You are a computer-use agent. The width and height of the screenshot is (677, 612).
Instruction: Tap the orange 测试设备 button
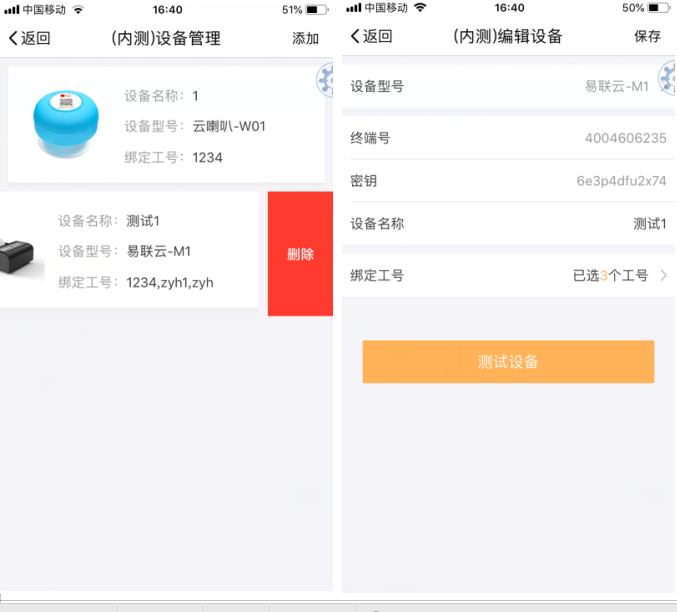508,361
